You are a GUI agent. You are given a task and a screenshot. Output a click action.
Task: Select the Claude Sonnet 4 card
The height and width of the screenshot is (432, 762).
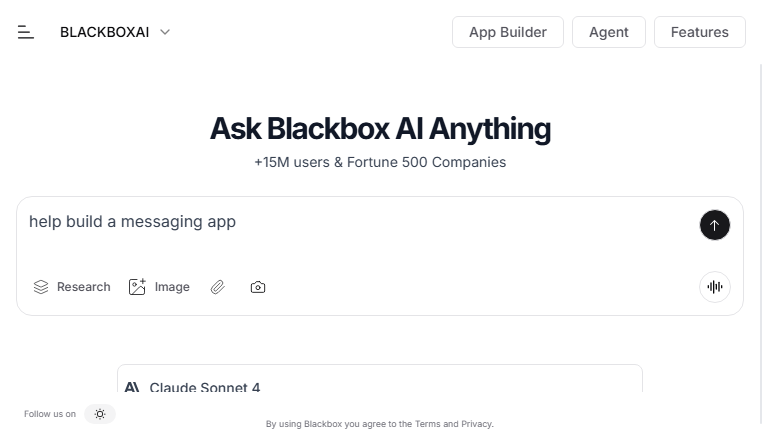pyautogui.click(x=380, y=379)
